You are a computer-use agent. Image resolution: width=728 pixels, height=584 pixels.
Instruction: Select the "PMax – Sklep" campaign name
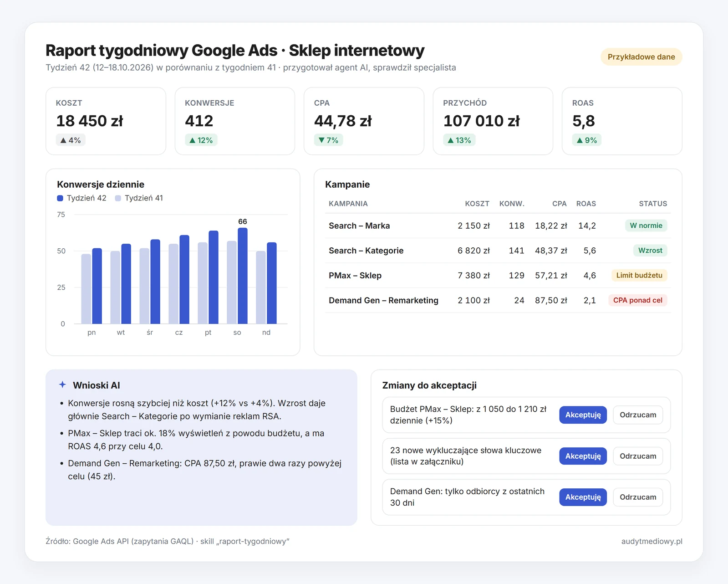[x=355, y=276]
